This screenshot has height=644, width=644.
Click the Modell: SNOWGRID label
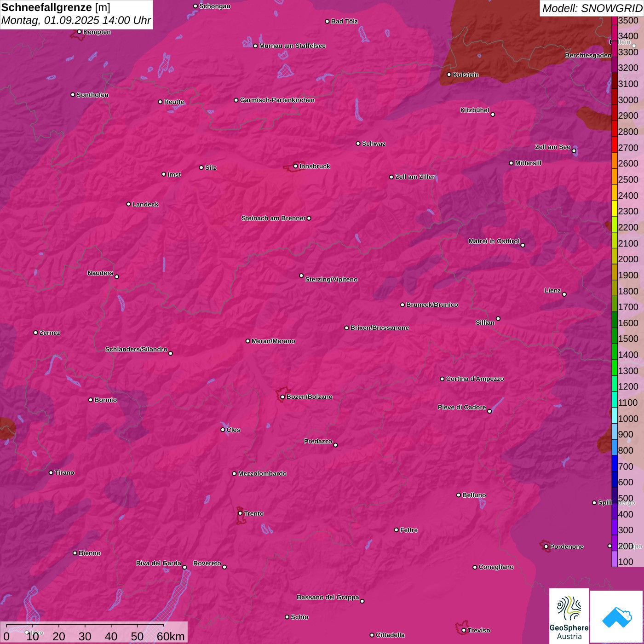click(592, 8)
